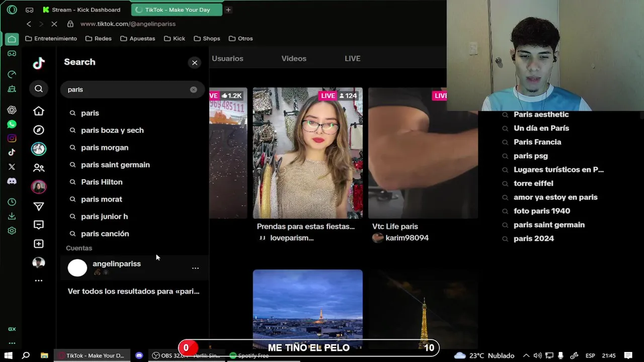Open WhatsApp in the Opera sidebar

click(x=12, y=124)
